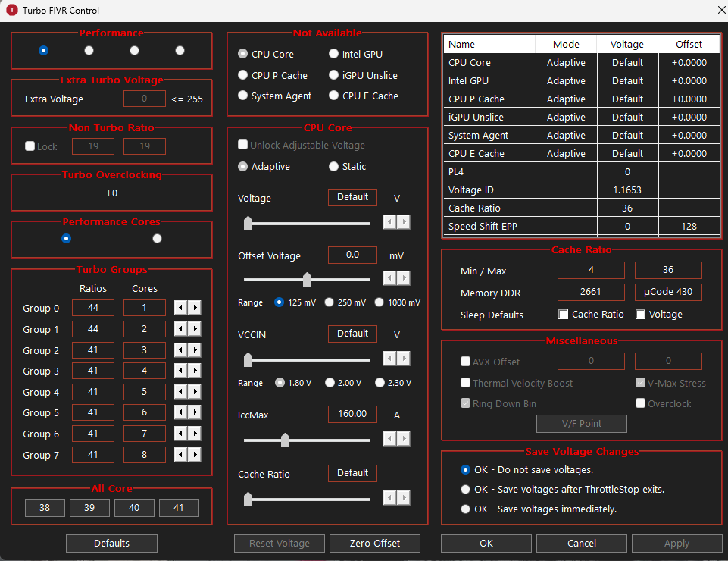Choose OK - Save voltages immediately

539,509
